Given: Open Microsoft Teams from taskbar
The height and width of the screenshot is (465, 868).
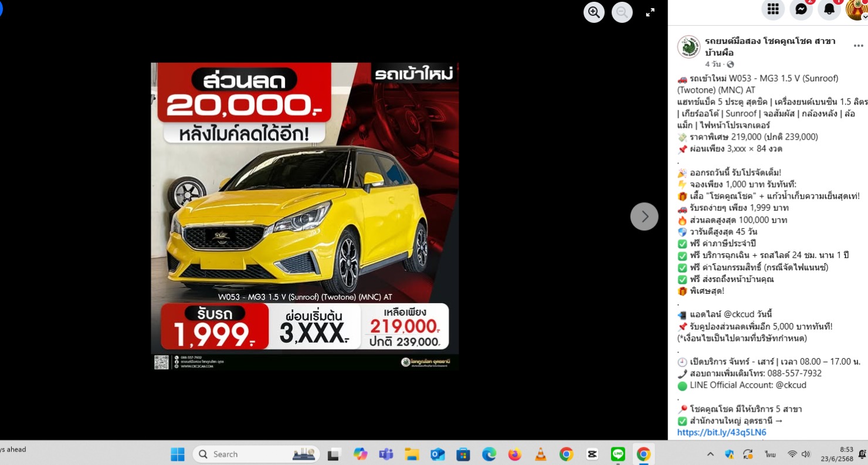Looking at the screenshot, I should tap(386, 454).
